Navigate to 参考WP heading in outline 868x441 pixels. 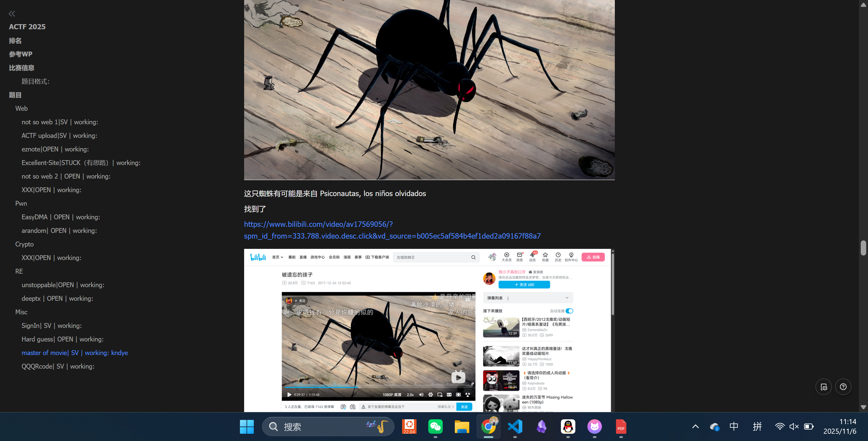(x=20, y=54)
